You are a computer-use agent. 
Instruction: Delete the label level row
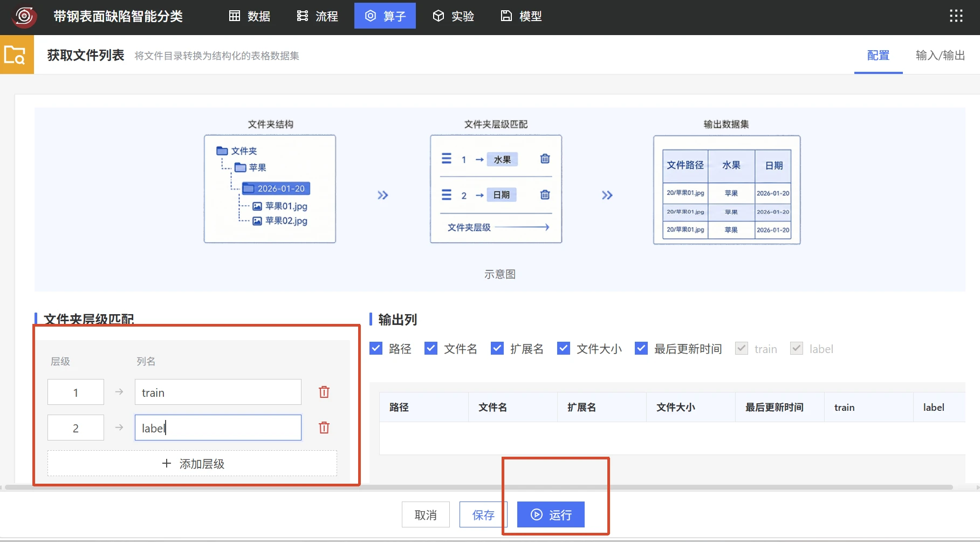click(x=324, y=428)
